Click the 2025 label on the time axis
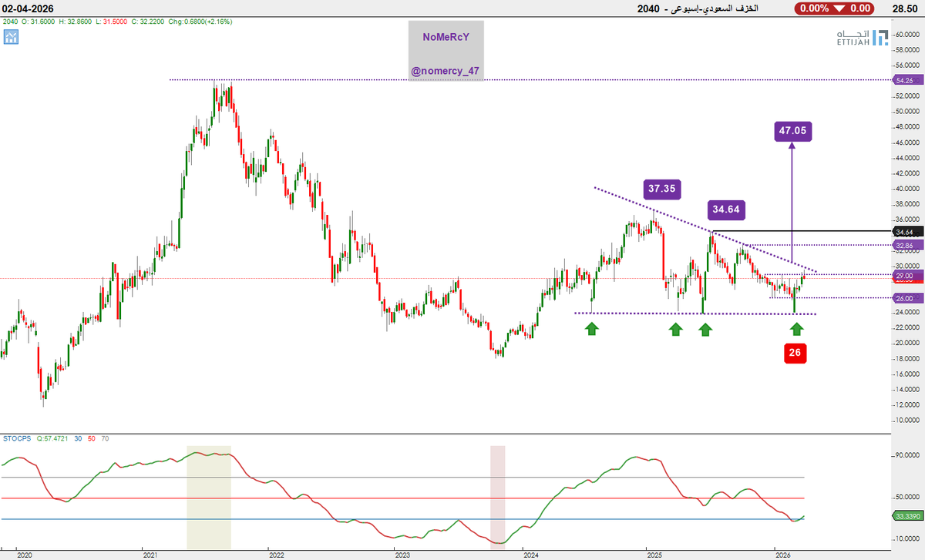The image size is (925, 560). coord(654,555)
